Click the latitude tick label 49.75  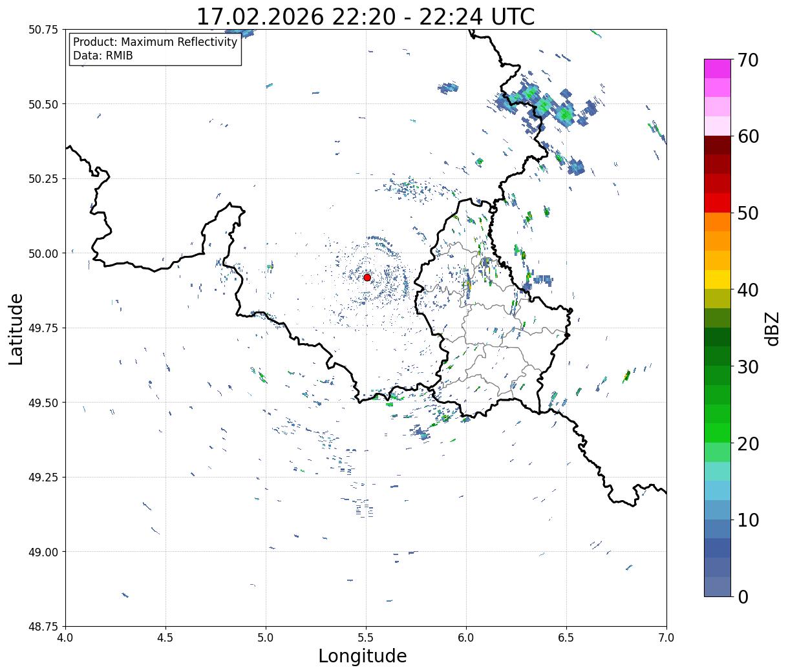point(43,328)
